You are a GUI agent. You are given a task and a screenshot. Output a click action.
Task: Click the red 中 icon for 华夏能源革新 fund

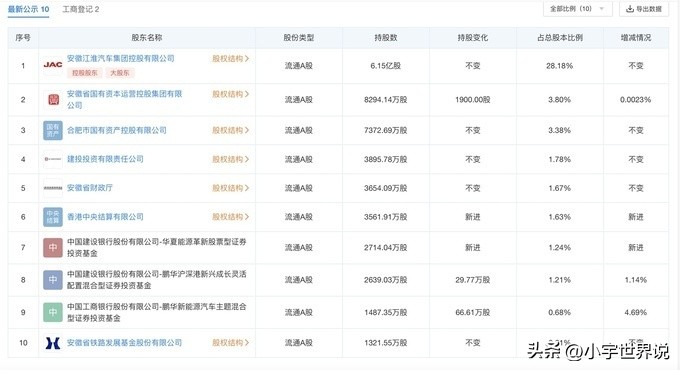coord(53,247)
